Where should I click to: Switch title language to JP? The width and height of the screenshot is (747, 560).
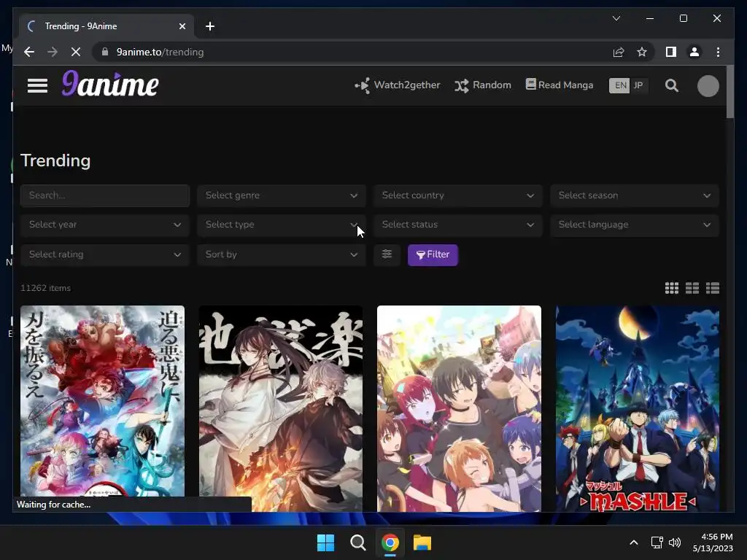(638, 86)
